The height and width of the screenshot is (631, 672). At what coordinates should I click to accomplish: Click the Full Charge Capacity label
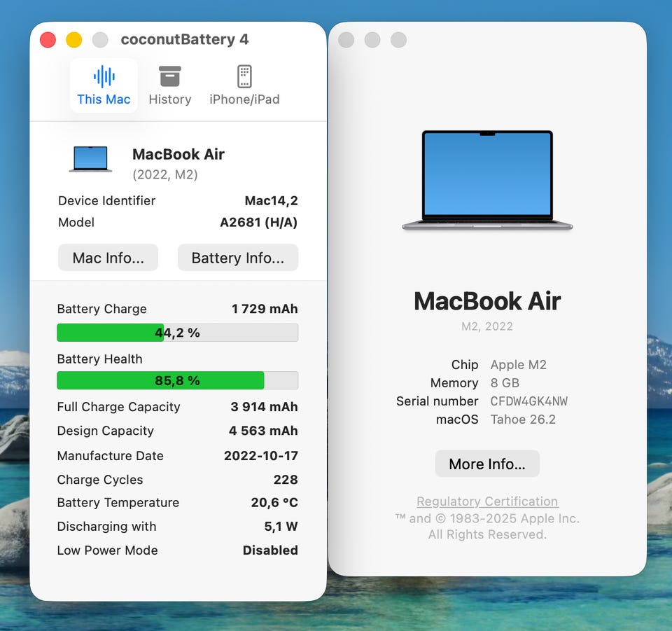pyautogui.click(x=119, y=406)
